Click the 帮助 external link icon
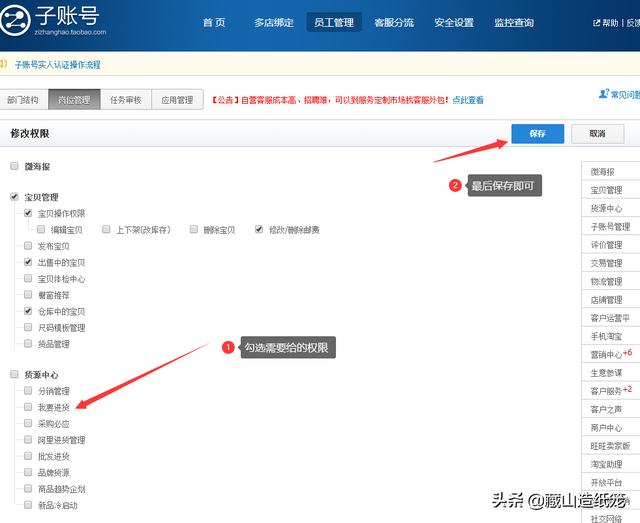 click(598, 23)
